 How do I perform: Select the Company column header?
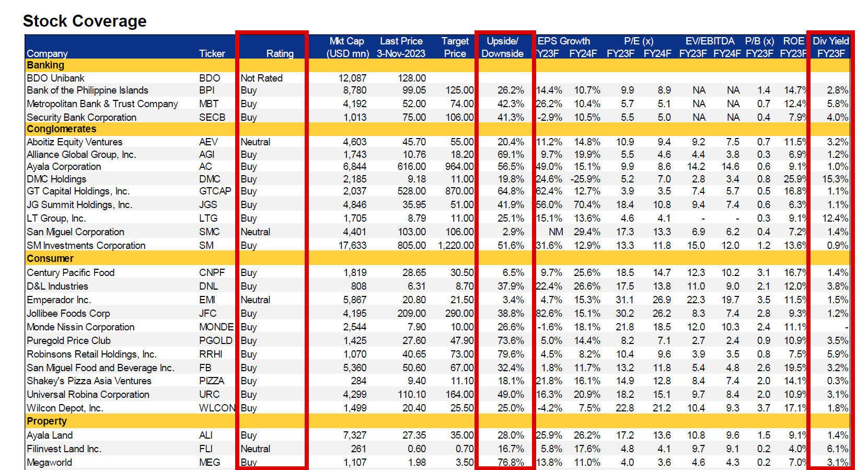pyautogui.click(x=47, y=53)
